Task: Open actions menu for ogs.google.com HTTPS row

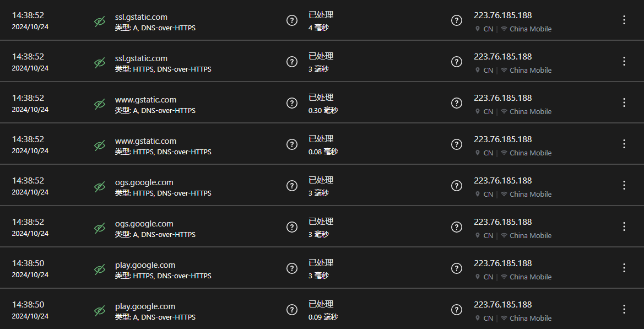Action: [624, 186]
